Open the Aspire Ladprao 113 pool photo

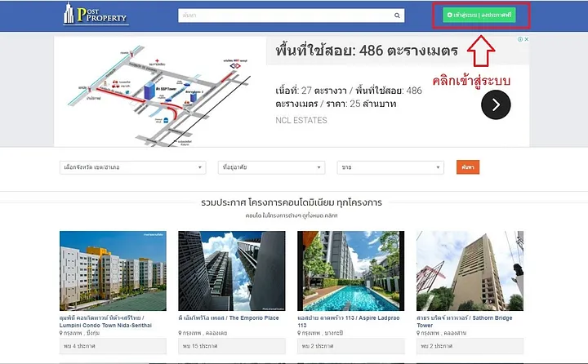pos(350,271)
